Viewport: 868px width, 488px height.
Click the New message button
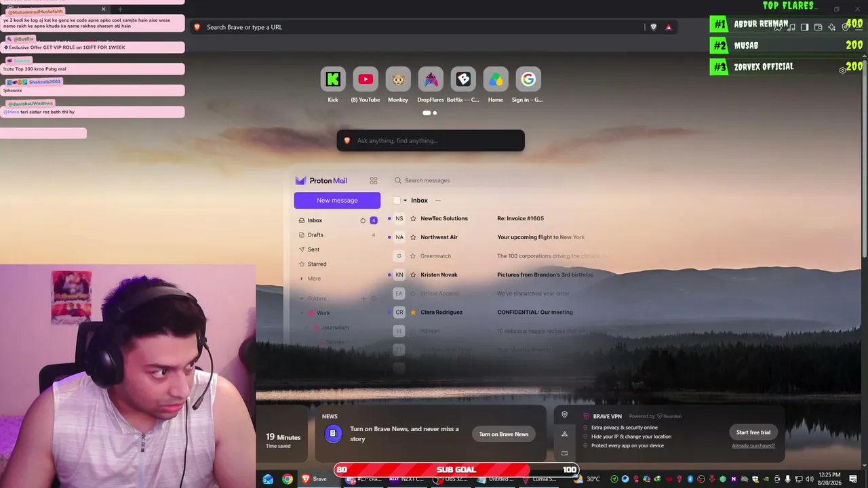click(337, 200)
